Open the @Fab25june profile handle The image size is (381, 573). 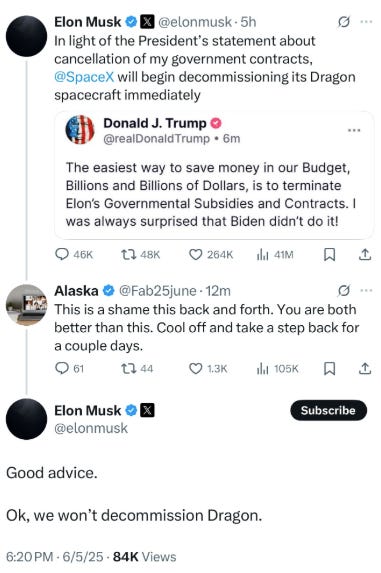tap(158, 291)
